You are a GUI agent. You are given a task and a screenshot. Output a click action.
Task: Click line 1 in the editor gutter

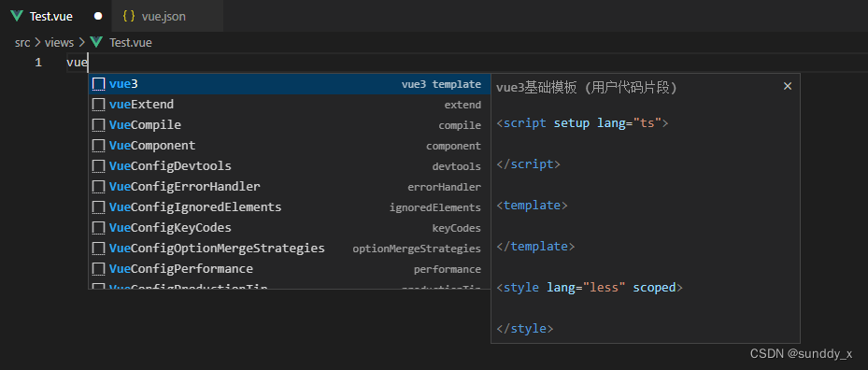(x=38, y=63)
